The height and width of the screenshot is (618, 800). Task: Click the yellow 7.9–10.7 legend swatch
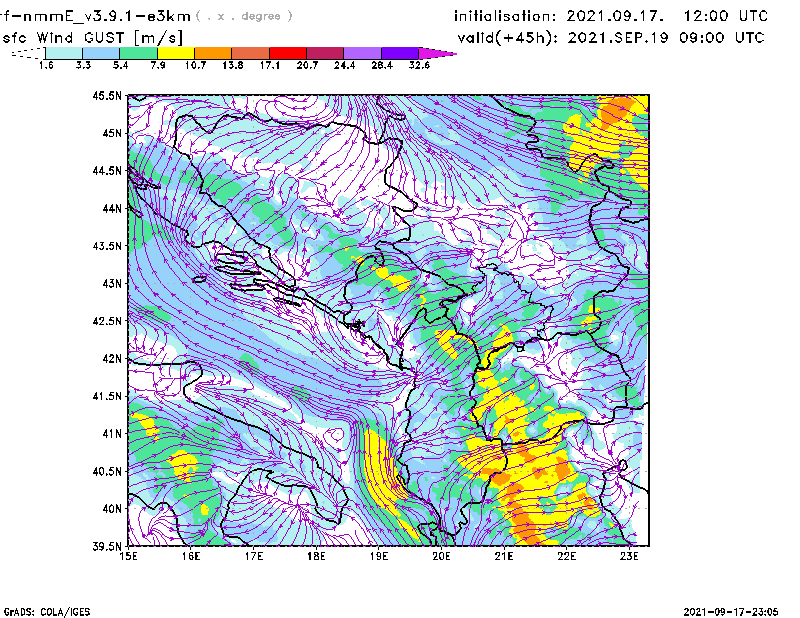[176, 53]
